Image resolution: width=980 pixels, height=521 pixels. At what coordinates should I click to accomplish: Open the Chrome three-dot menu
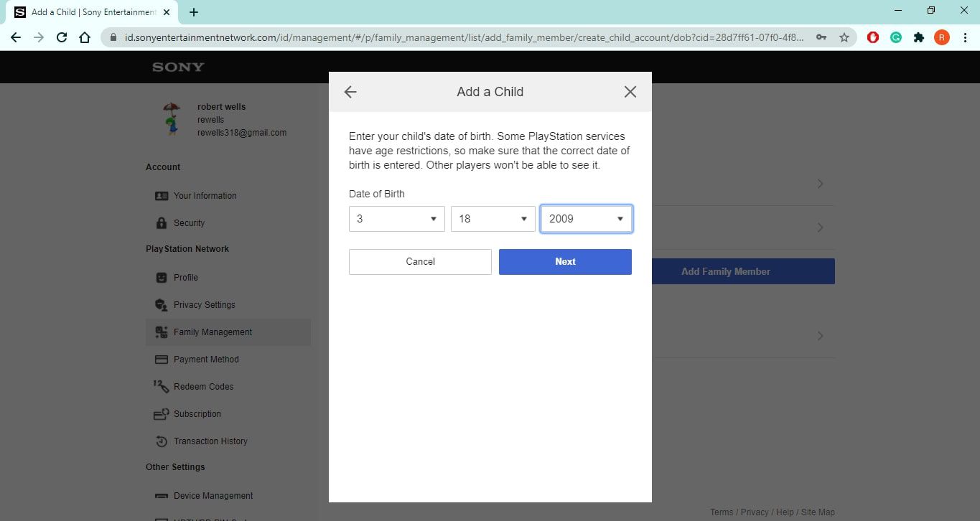point(965,37)
